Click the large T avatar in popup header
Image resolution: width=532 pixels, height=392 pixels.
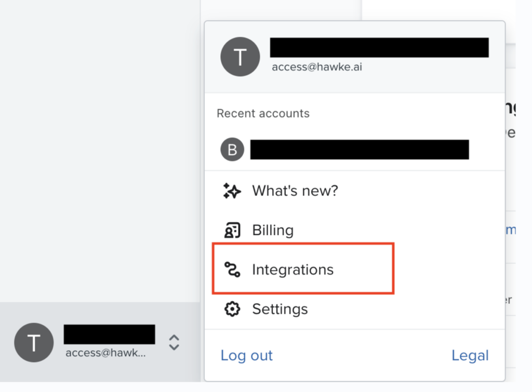240,57
